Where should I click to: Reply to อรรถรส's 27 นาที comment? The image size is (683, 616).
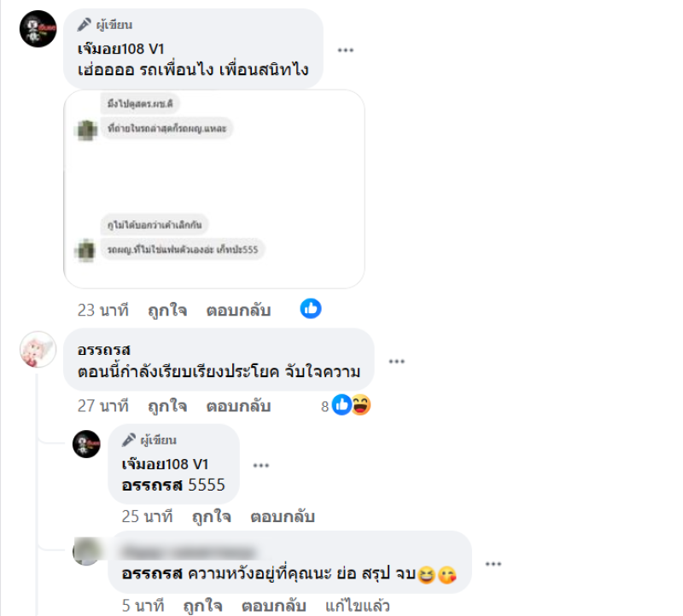click(x=238, y=406)
